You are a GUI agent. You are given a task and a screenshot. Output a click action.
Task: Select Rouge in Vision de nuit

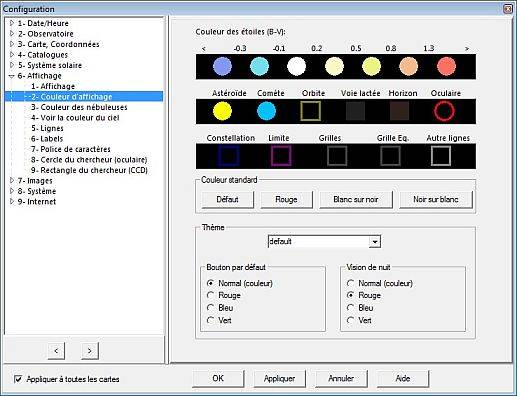point(350,295)
